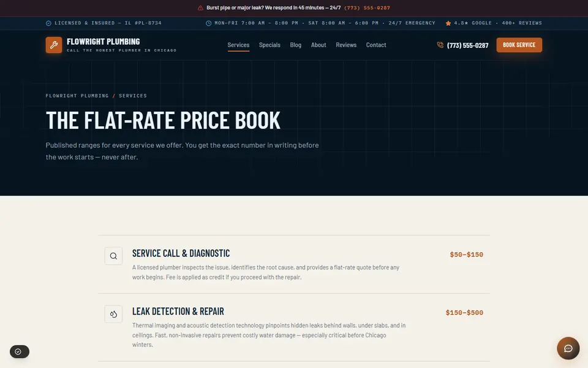The height and width of the screenshot is (368, 588).
Task: Click the star icon beside Google rating
Action: 448,23
